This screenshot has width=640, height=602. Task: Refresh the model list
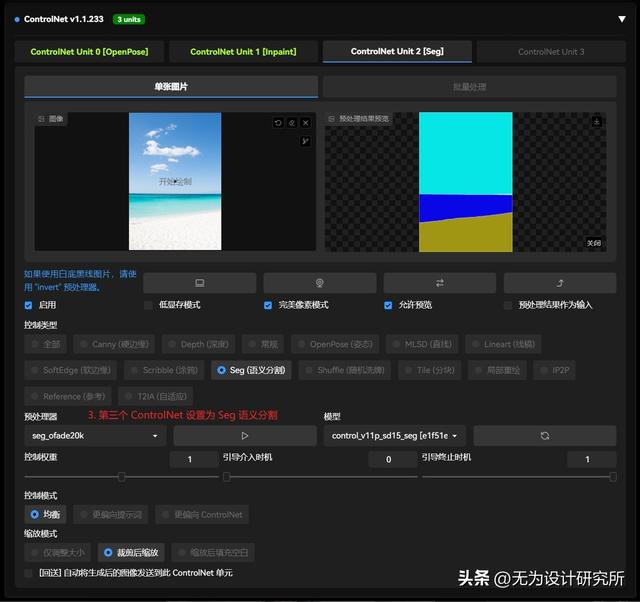[x=544, y=436]
